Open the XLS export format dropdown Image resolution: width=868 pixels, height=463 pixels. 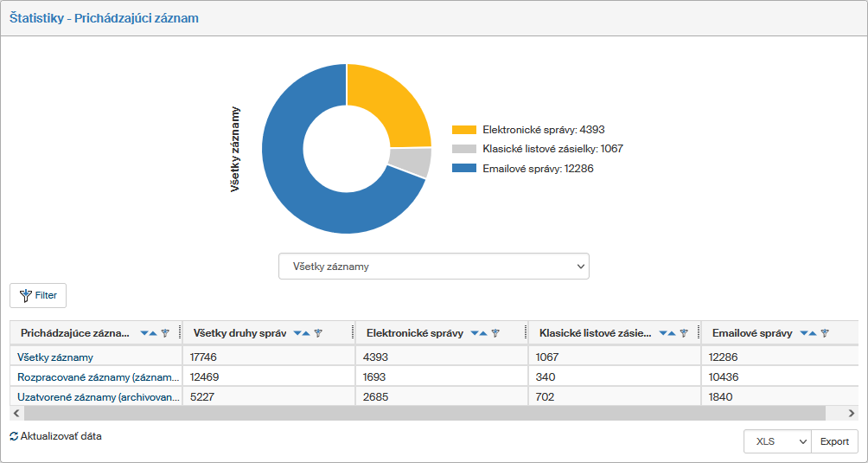click(x=776, y=441)
